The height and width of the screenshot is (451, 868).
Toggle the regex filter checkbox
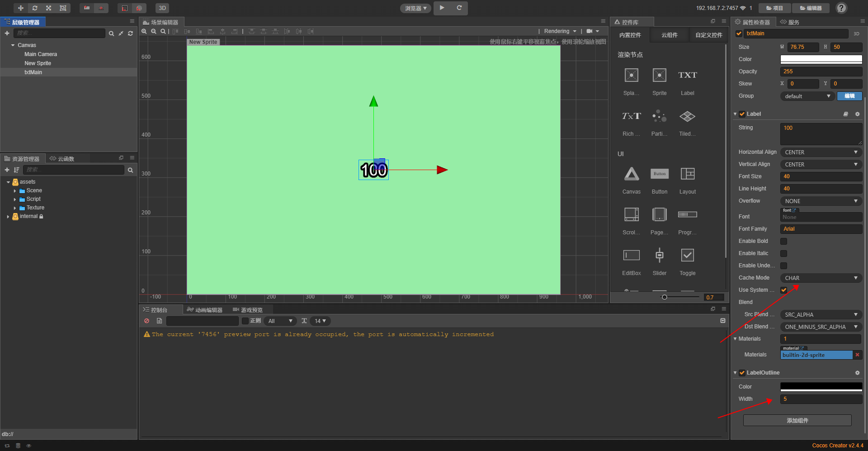(245, 321)
